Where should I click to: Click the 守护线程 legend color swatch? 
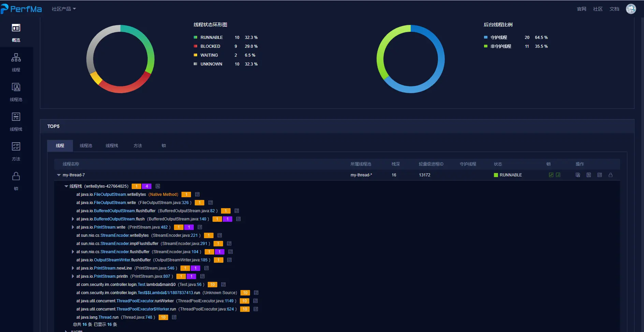(486, 37)
